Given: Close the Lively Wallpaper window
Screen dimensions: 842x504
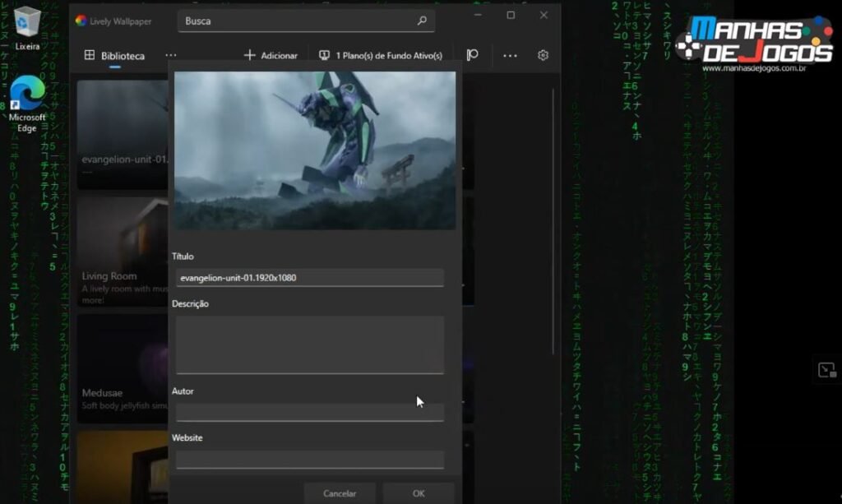Looking at the screenshot, I should pos(544,15).
